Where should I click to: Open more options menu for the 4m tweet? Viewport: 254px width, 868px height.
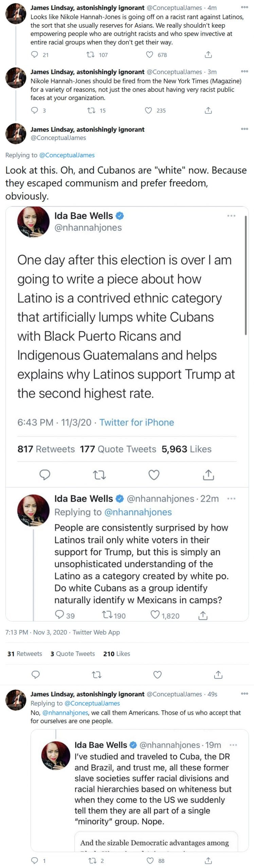244,7
